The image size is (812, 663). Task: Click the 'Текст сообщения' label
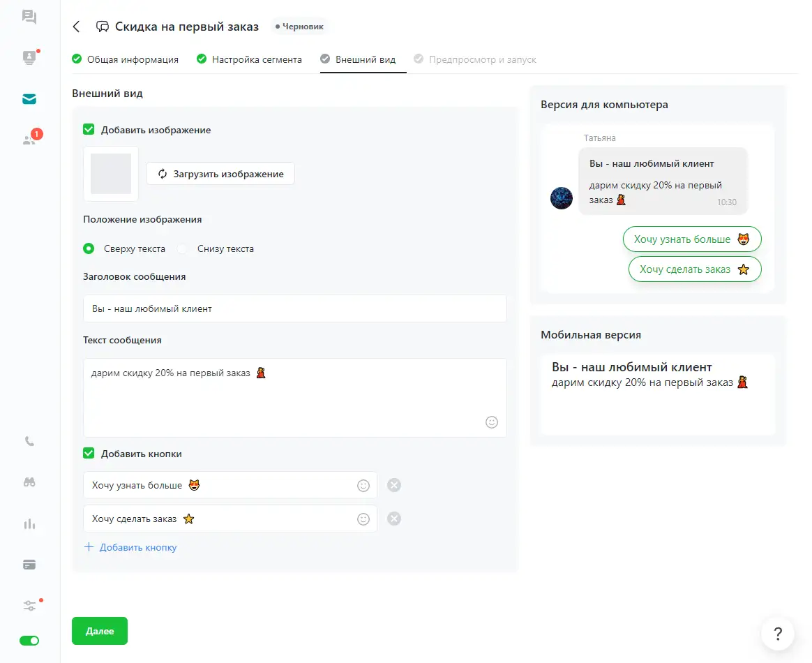(x=122, y=341)
